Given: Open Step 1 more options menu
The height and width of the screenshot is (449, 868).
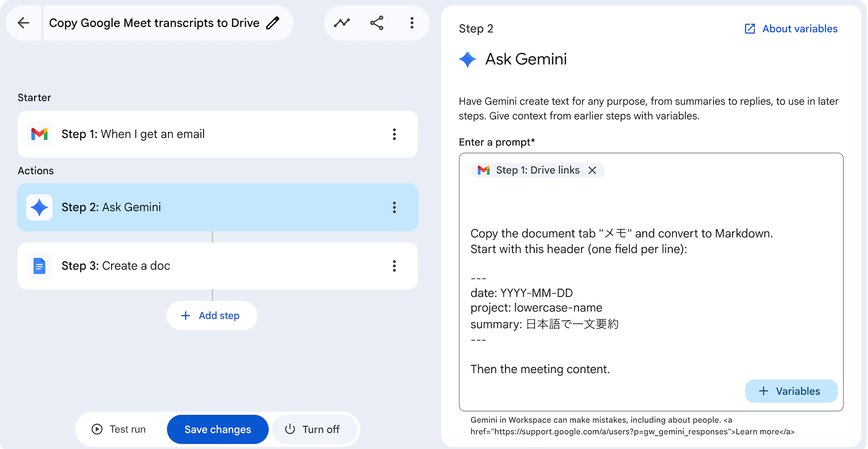Looking at the screenshot, I should coord(394,134).
